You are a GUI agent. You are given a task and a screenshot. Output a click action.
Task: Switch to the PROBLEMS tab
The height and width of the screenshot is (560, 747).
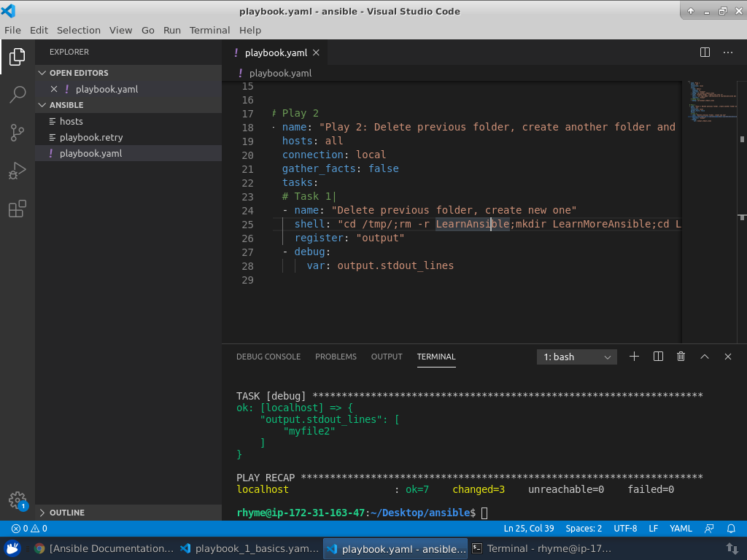click(336, 357)
